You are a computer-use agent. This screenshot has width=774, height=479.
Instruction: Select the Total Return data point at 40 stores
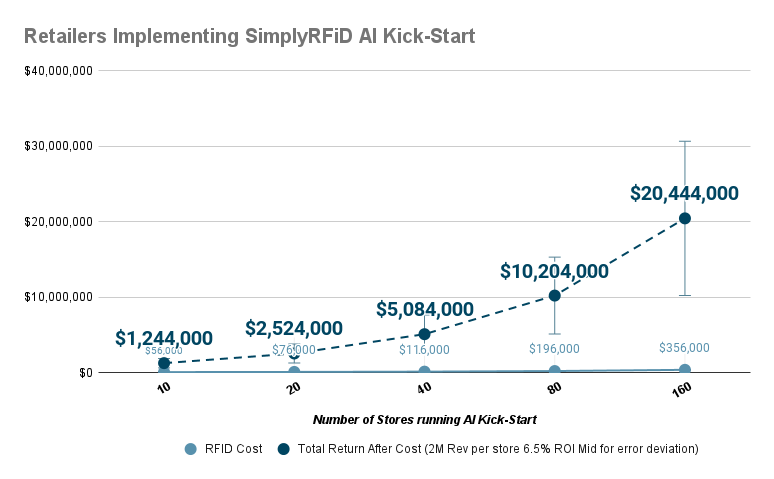tap(424, 334)
